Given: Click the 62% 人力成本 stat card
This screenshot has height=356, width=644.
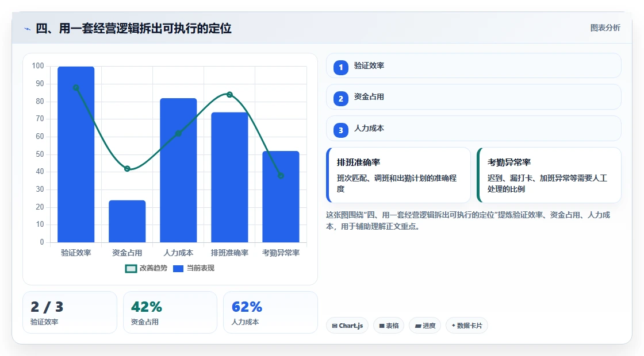Looking at the screenshot, I should (x=270, y=312).
